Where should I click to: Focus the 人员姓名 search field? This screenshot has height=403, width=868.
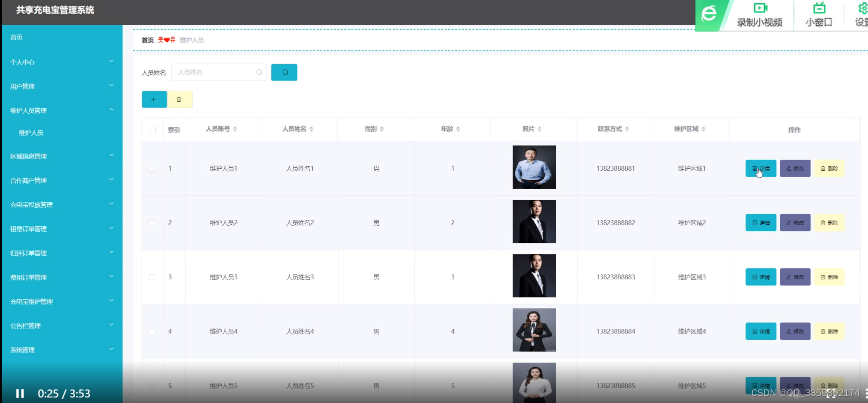tap(219, 72)
